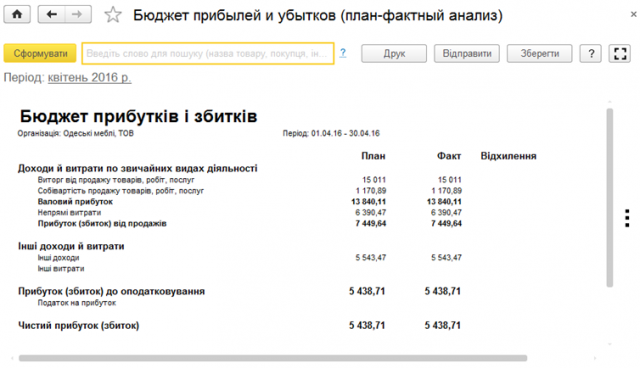Select plan value 5 543,47
Screen dimensions: 640x368
(371, 258)
